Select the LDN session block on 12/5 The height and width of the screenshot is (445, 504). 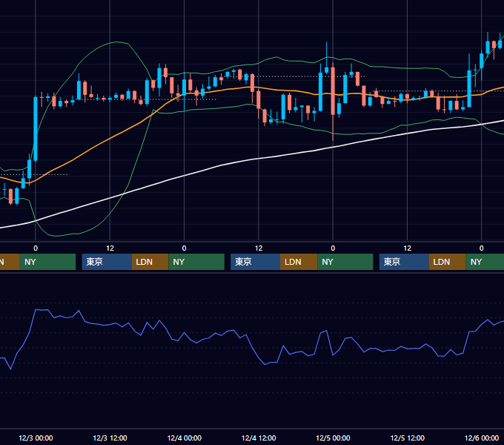(x=448, y=262)
